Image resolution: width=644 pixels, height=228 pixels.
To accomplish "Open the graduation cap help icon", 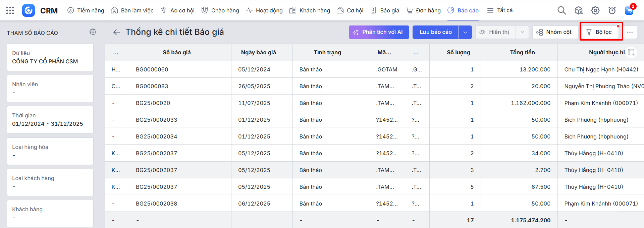I will coord(578,10).
